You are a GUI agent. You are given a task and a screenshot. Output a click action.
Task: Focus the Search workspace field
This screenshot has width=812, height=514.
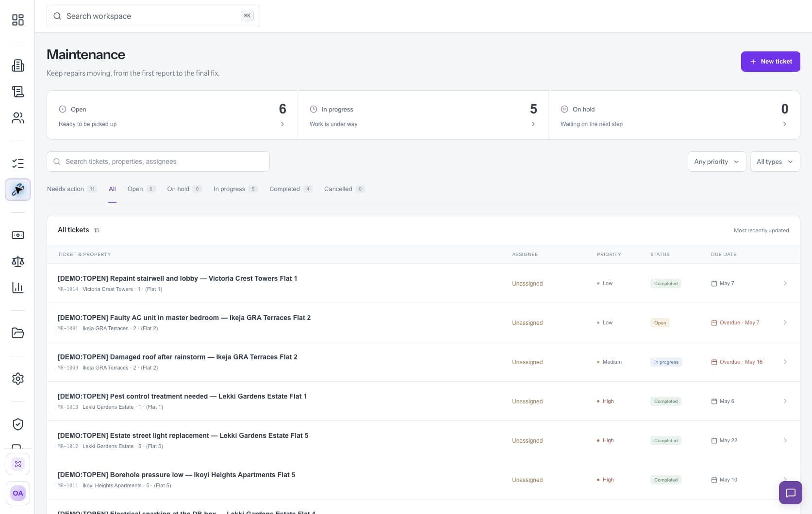[153, 16]
